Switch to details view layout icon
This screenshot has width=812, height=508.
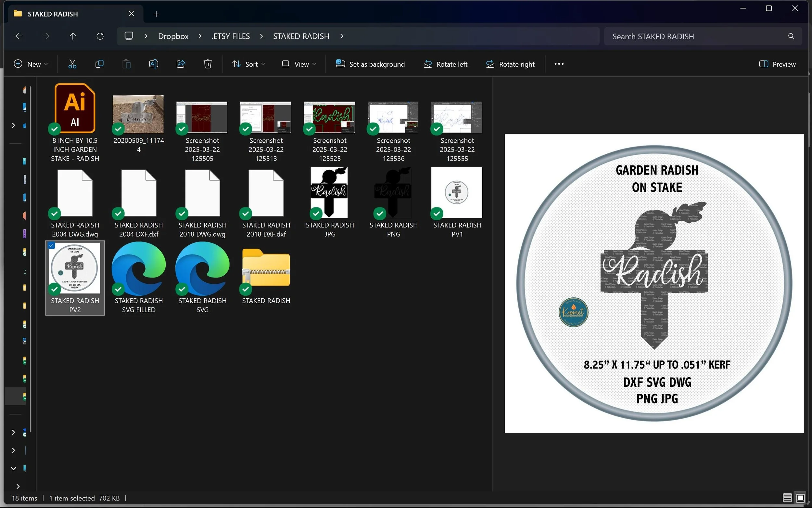[787, 498]
